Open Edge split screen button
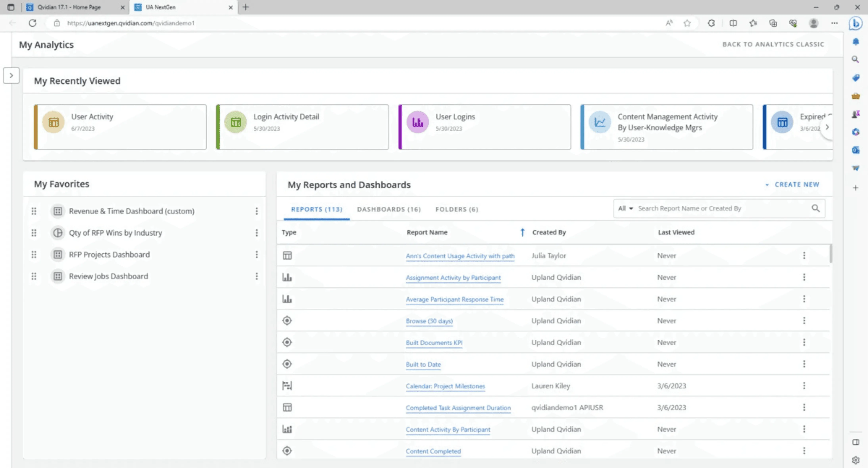Viewport: 868px width, 468px height. 733,23
